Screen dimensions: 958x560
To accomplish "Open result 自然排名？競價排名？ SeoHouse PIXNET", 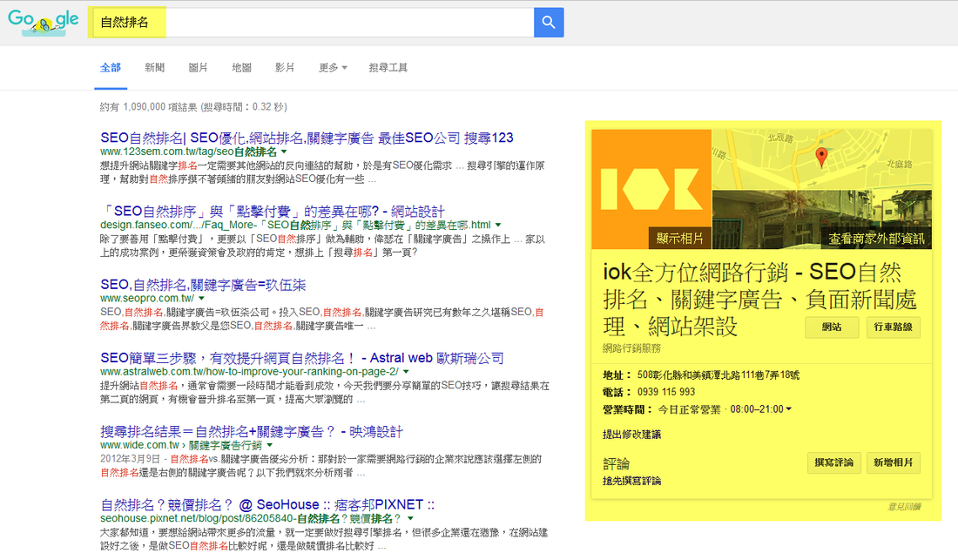I will coord(267,505).
